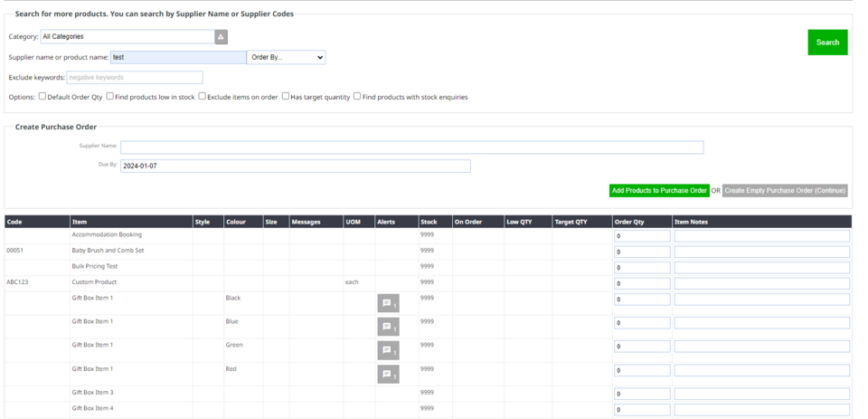This screenshot has height=419, width=868.
Task: Click the Order Qty column header
Action: coord(629,222)
